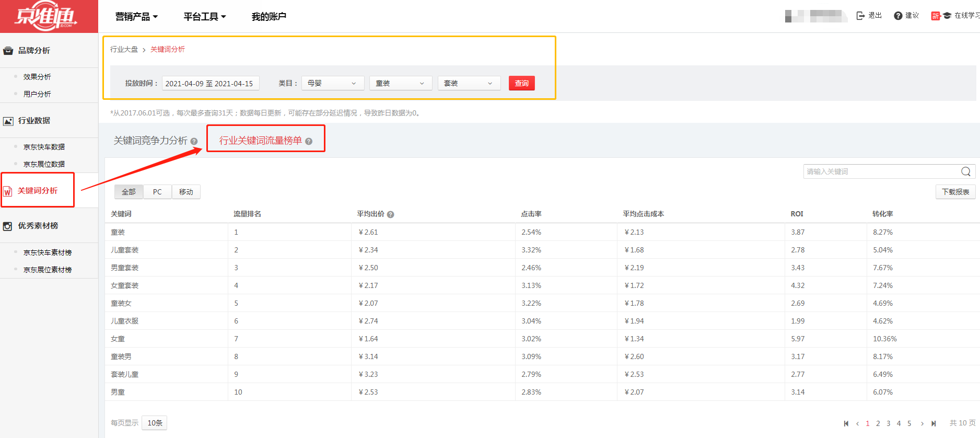
Task: Click the 京准通 logo
Action: pyautogui.click(x=47, y=17)
